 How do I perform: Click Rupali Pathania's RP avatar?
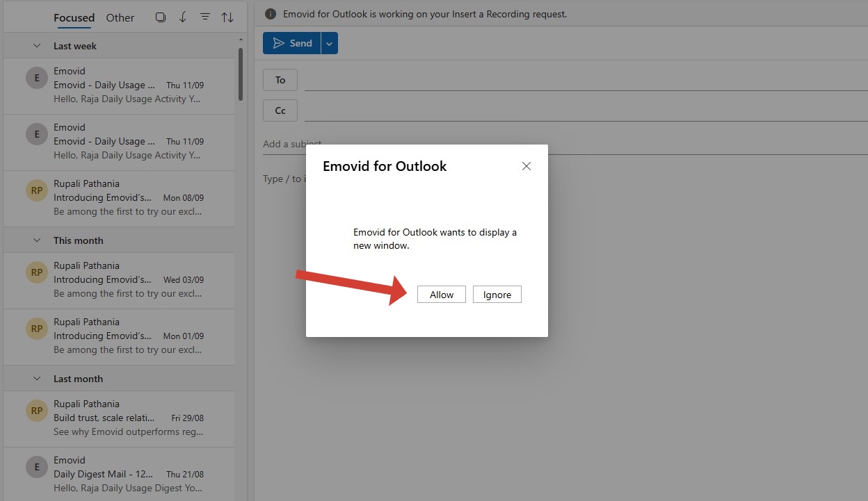(36, 190)
